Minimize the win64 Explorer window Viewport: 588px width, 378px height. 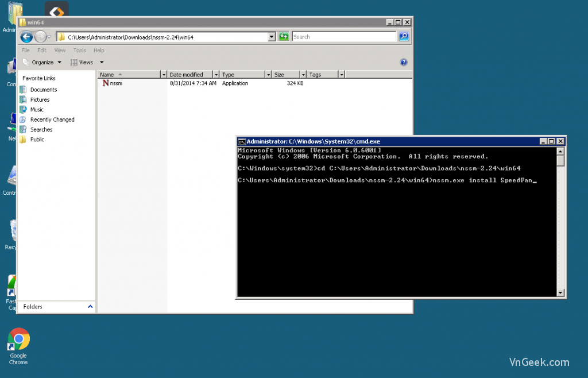(390, 22)
